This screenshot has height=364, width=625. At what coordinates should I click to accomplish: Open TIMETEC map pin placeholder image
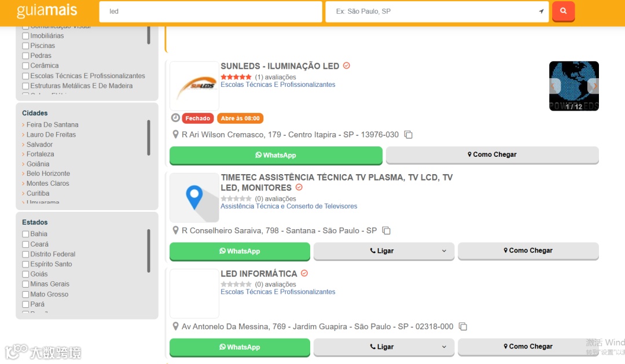(x=194, y=198)
